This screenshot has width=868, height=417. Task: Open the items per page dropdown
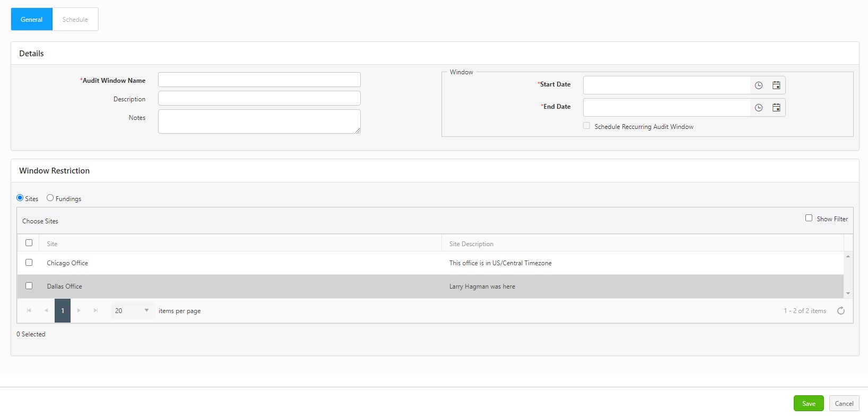click(x=133, y=311)
